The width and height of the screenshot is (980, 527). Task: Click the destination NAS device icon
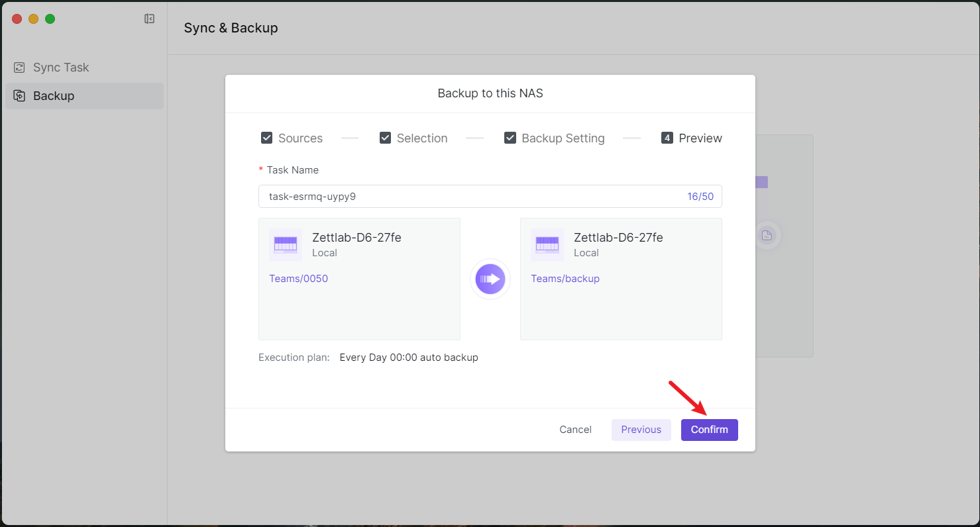[x=547, y=244]
